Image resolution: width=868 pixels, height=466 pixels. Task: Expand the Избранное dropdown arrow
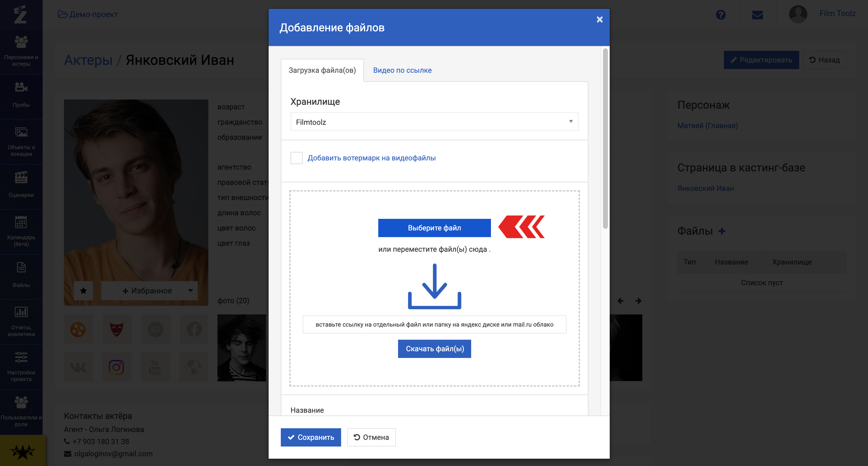190,291
